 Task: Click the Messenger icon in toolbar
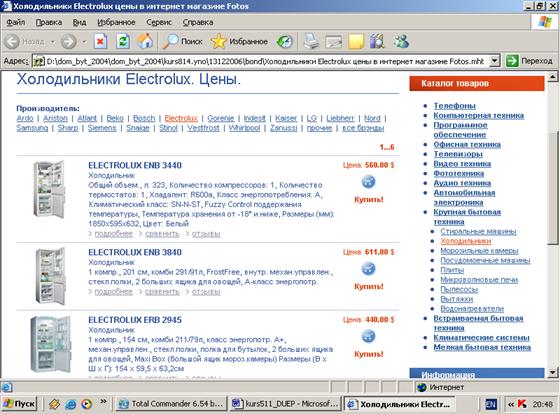(x=401, y=41)
